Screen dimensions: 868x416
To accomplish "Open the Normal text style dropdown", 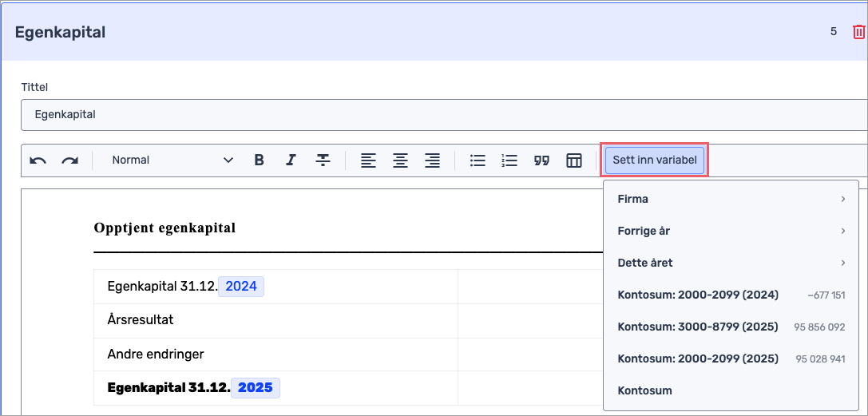I will (172, 160).
